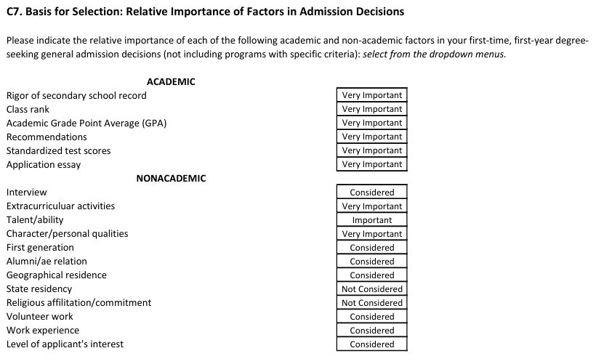Open the Volunteer work dropdown
Screen dimensions: 596x364
(371, 317)
